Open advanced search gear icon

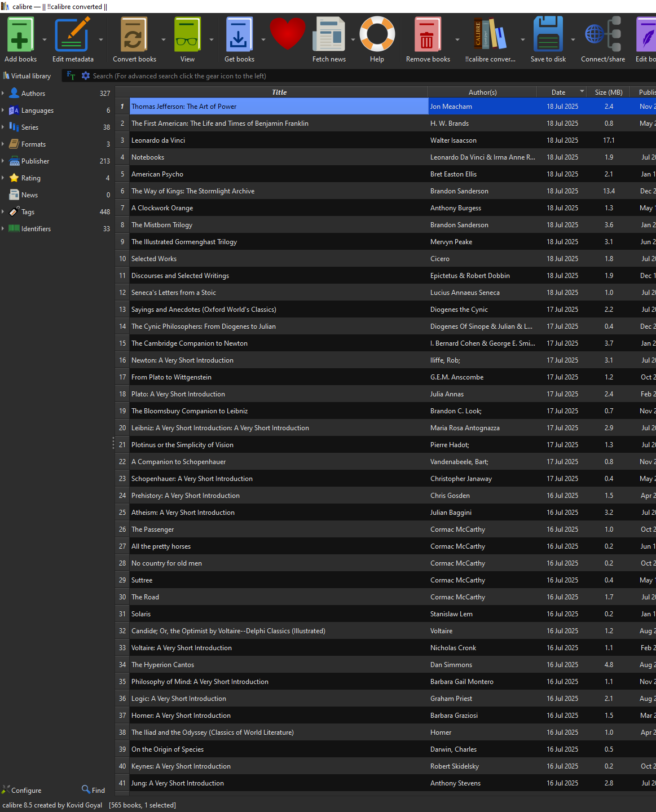(x=86, y=76)
